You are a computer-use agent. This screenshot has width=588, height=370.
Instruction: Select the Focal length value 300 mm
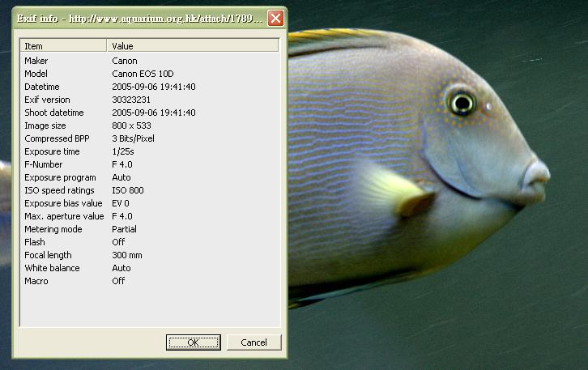127,255
